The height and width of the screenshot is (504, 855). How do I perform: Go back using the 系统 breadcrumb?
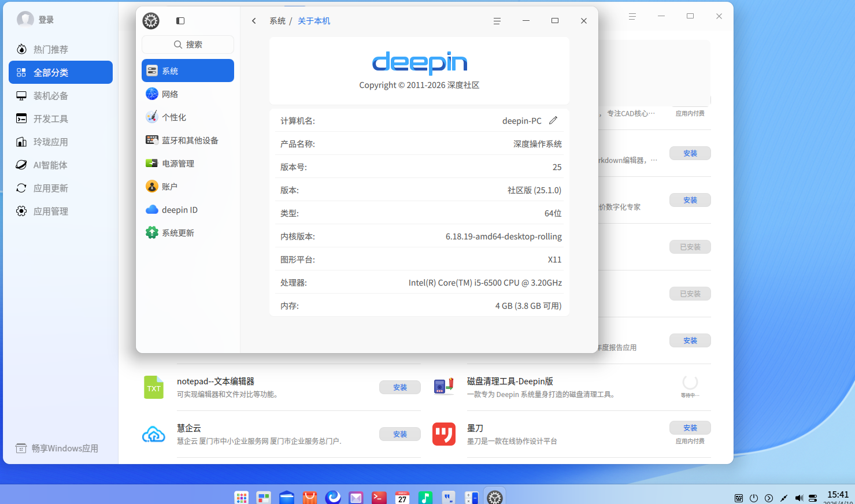(277, 20)
